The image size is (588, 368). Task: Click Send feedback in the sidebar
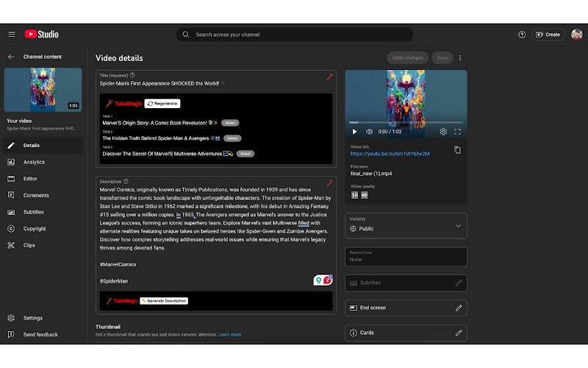point(43,335)
